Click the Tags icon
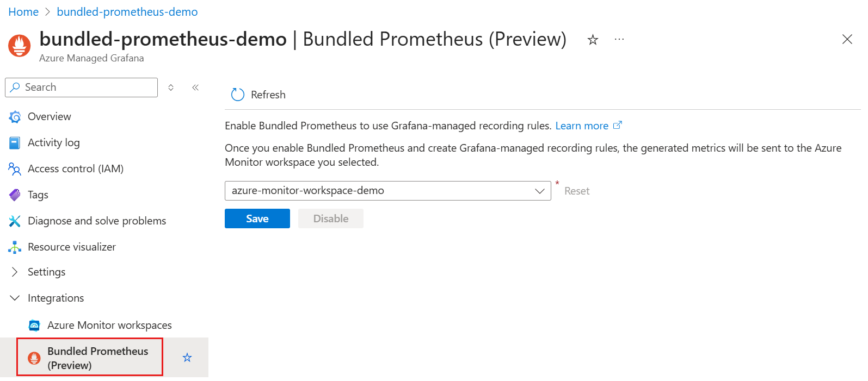The width and height of the screenshot is (868, 381). 16,195
